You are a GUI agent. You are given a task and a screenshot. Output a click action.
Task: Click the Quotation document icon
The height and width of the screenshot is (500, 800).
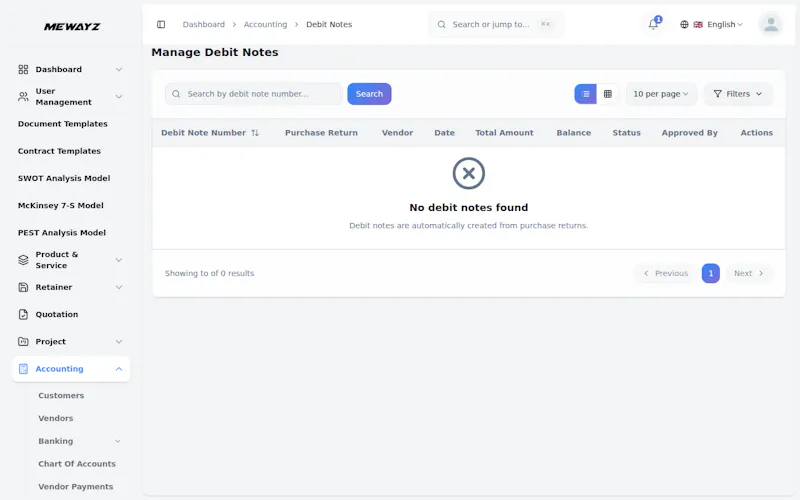point(23,314)
